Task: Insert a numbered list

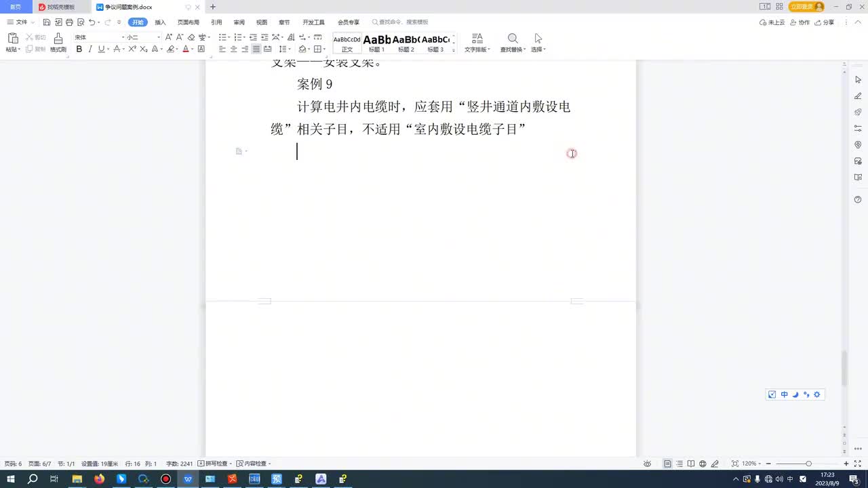Action: 238,37
